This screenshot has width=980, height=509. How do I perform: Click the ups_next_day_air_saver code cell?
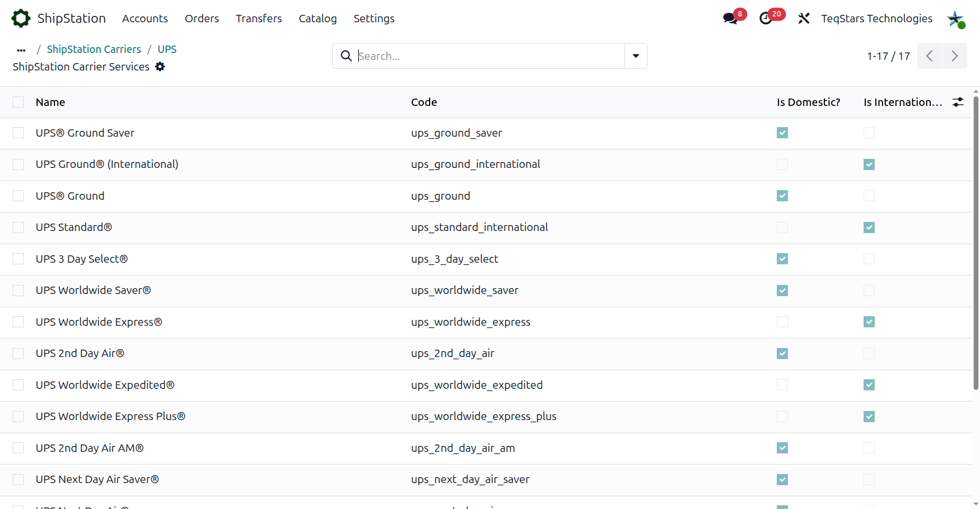(470, 479)
